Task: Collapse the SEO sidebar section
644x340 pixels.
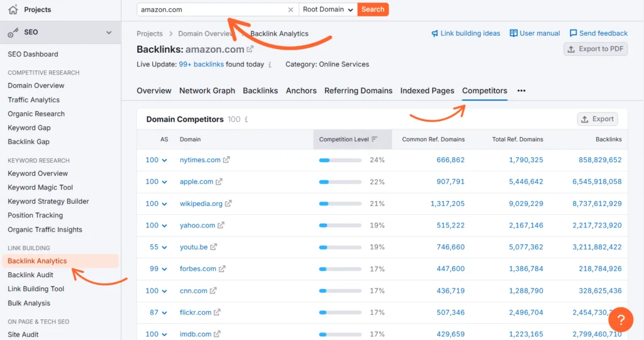Action: coord(109,33)
